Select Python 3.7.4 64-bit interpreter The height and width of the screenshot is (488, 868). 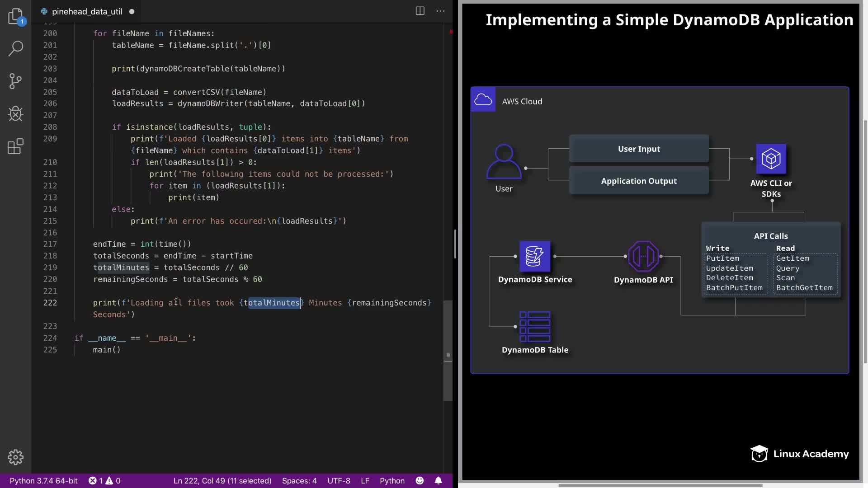click(x=44, y=481)
